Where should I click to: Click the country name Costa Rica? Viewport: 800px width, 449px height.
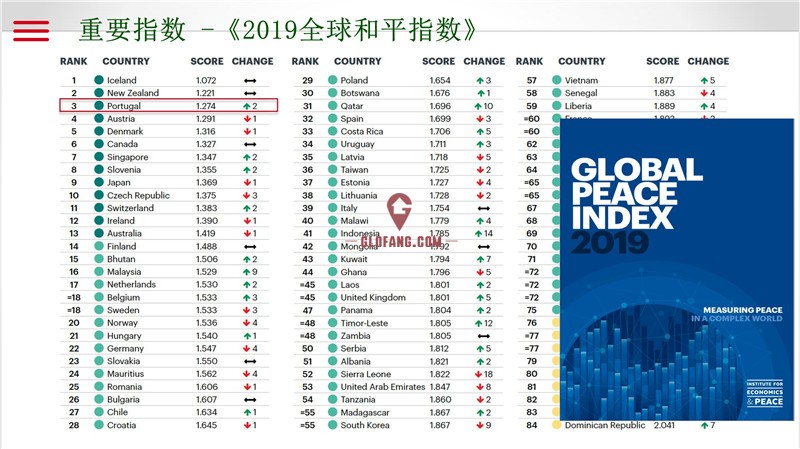point(362,131)
